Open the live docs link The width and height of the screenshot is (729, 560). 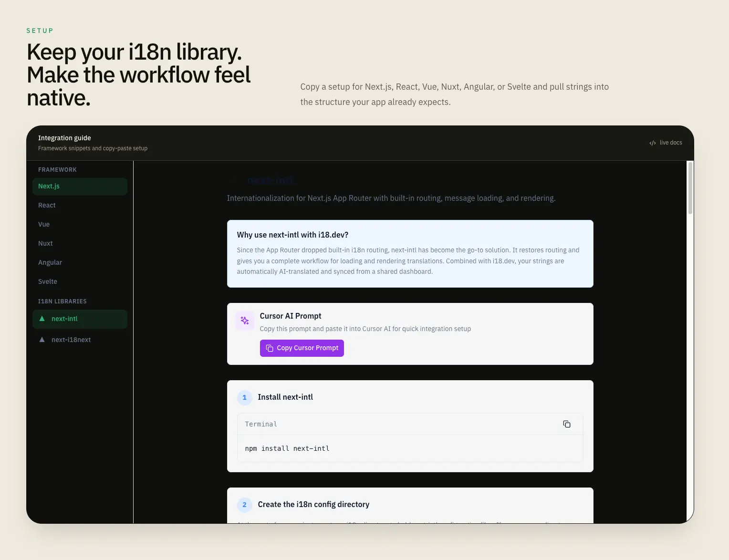tap(666, 143)
